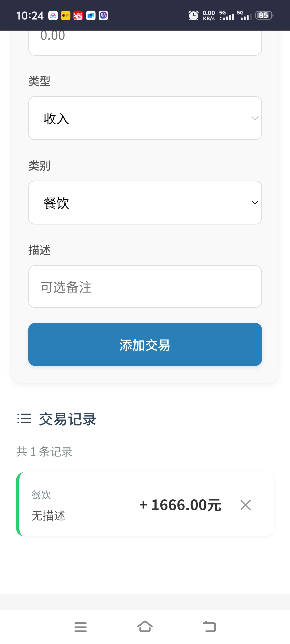
Task: Click the 交易记录 list icon
Action: (x=24, y=419)
